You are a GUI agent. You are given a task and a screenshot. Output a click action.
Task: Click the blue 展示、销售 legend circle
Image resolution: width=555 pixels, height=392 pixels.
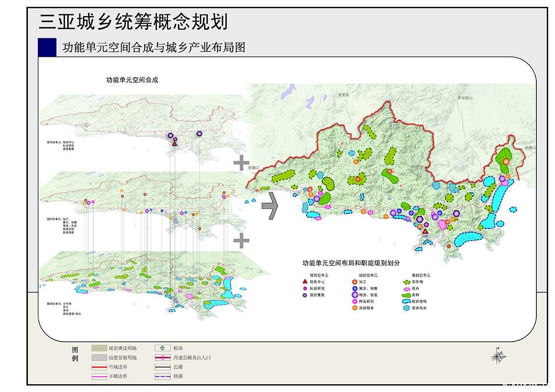tap(354, 289)
